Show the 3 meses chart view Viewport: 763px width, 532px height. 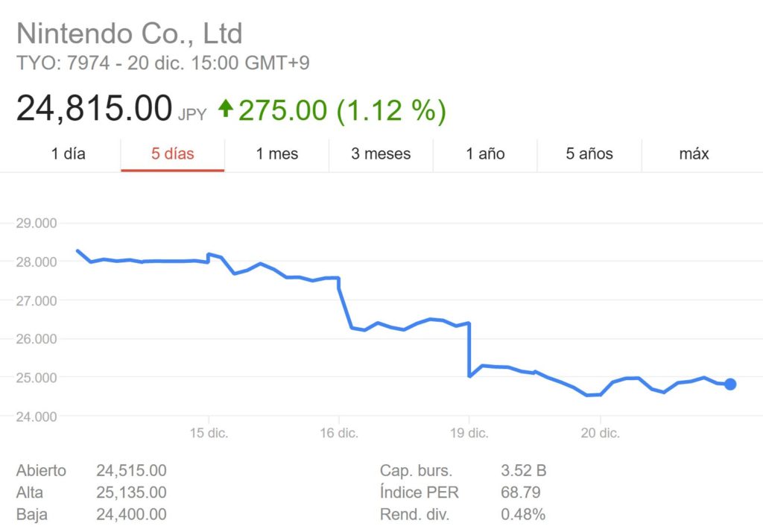pyautogui.click(x=381, y=154)
